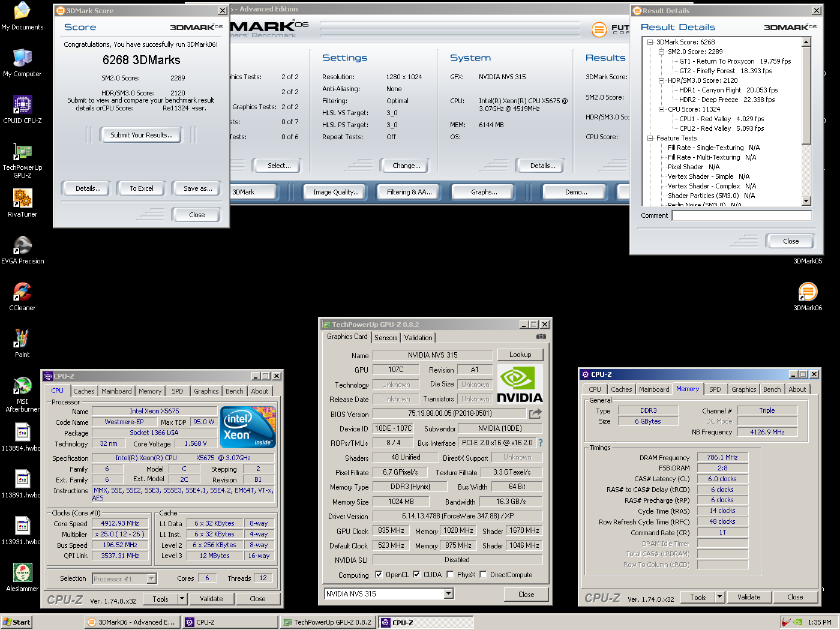Open the Graphics tab in CPU-Z CPU window
840x630 pixels.
point(206,391)
